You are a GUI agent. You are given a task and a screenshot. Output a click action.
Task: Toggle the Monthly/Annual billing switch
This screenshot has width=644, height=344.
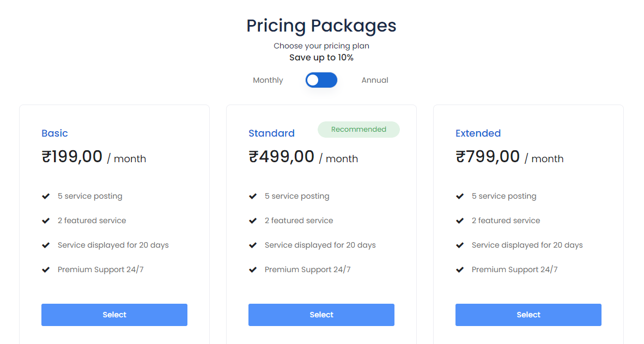(321, 81)
